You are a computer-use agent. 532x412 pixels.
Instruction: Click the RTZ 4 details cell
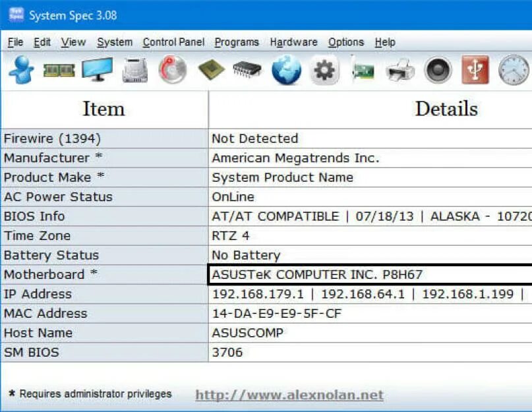[x=370, y=235]
